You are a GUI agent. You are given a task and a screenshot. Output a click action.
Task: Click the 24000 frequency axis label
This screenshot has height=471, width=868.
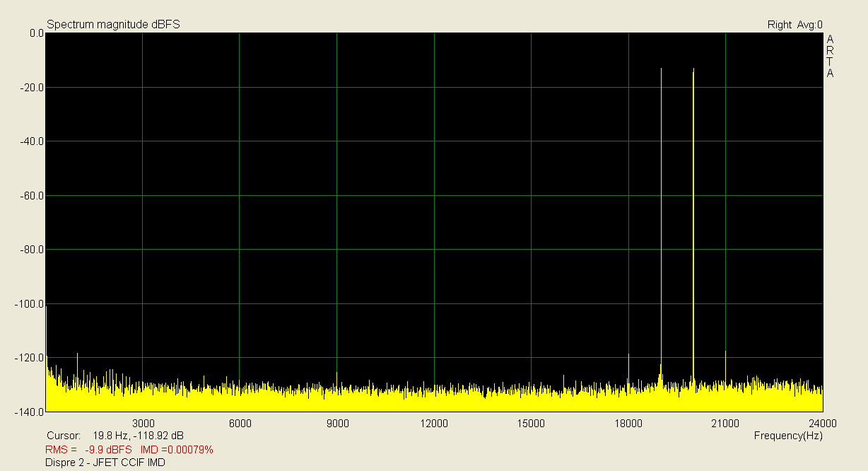point(823,424)
